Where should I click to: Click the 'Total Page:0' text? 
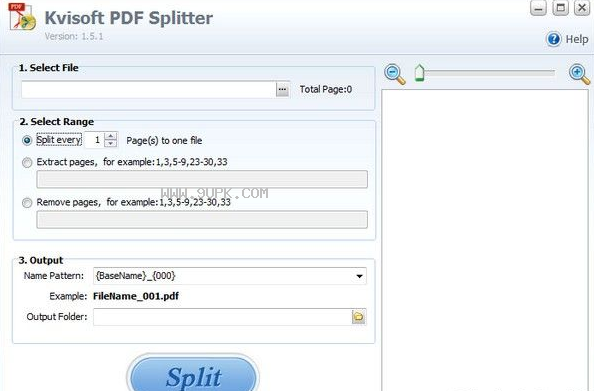pyautogui.click(x=326, y=89)
